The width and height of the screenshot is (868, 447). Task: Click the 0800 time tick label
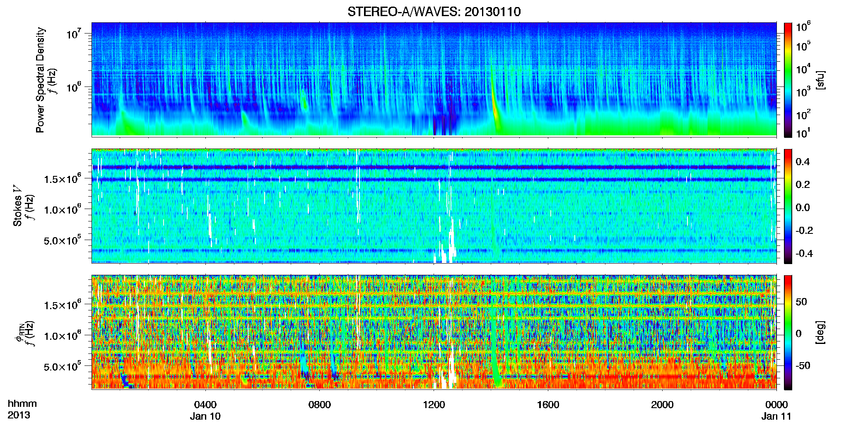[x=320, y=405]
